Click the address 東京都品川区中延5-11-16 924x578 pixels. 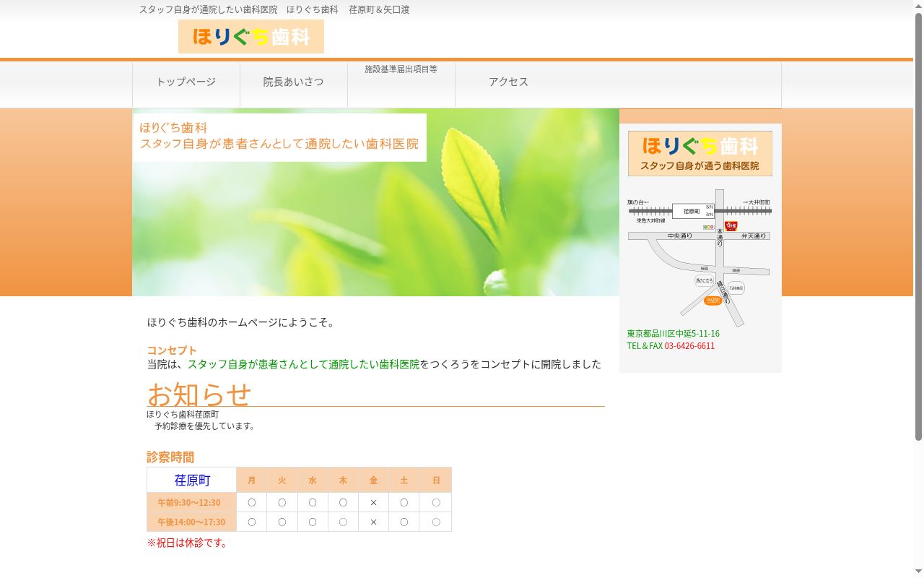click(674, 334)
